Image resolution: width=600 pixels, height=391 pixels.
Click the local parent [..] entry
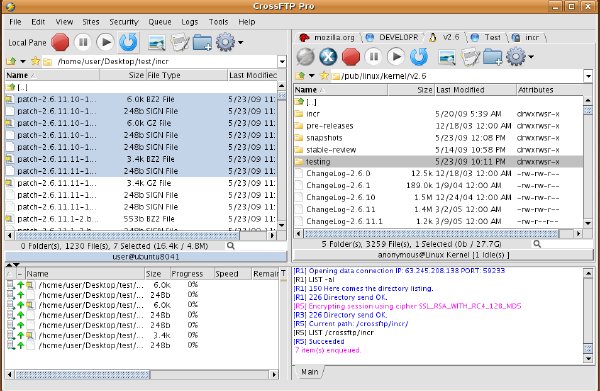[x=141, y=87]
